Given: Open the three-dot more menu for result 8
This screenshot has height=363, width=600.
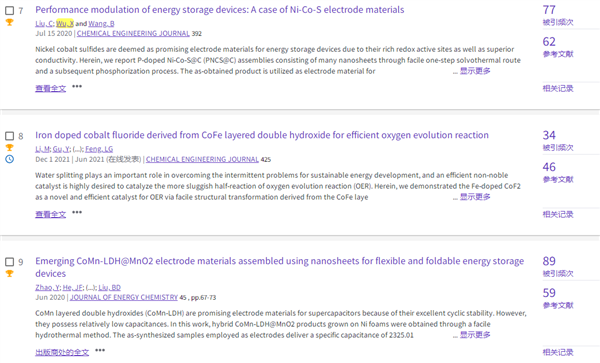Looking at the screenshot, I should pos(77,212).
